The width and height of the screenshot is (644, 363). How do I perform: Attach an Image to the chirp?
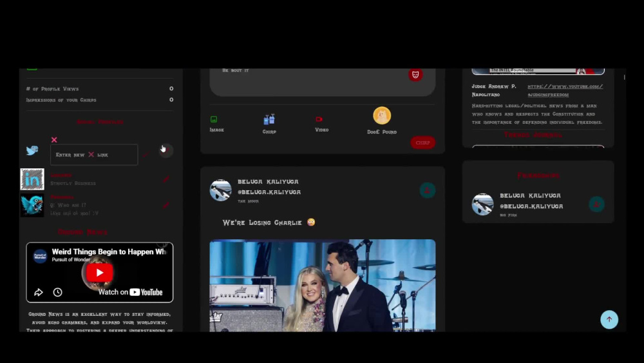216,123
